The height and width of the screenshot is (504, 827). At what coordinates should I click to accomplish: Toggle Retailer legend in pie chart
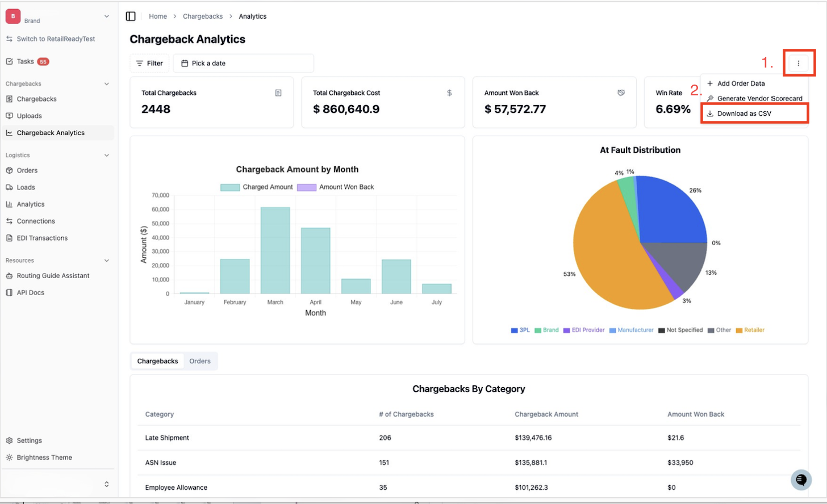(750, 330)
